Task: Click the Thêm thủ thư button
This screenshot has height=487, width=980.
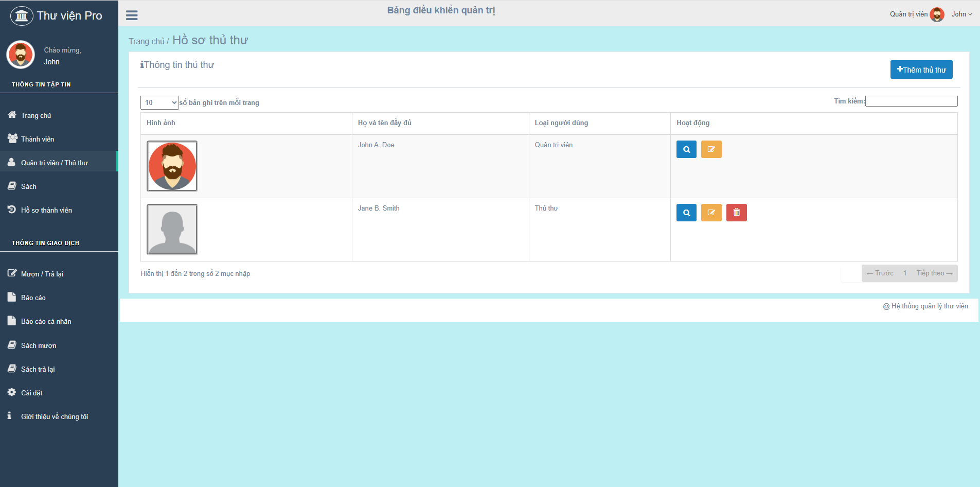Action: coord(921,69)
